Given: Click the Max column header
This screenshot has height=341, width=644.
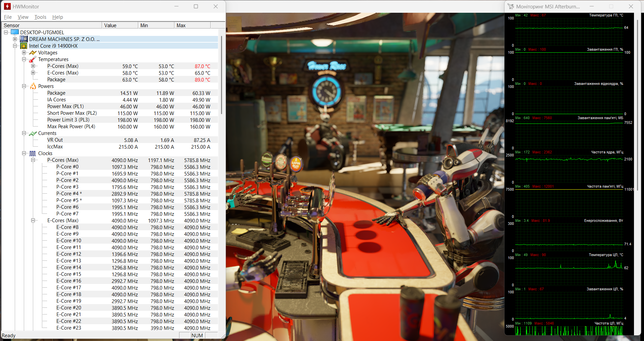Looking at the screenshot, I should [192, 25].
